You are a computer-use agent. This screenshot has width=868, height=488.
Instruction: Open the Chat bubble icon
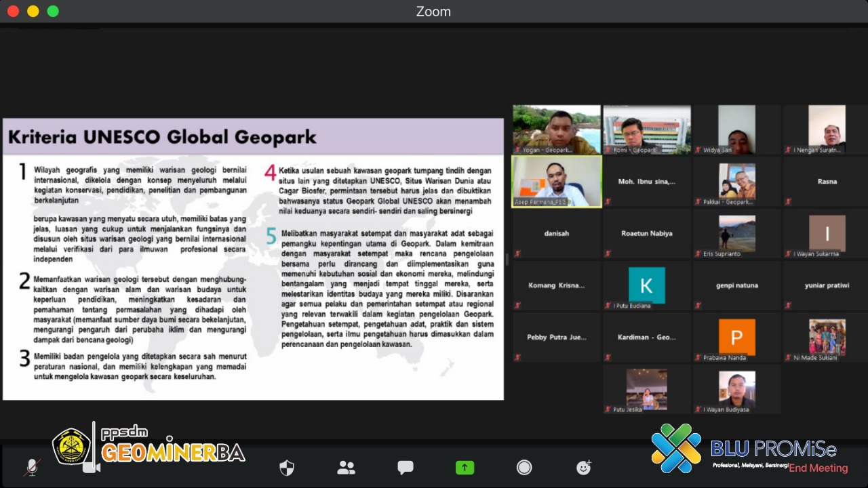coord(406,468)
